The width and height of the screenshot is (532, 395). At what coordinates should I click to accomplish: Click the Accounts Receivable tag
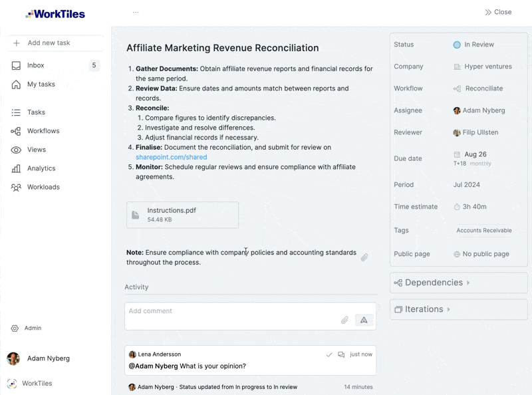[x=483, y=230]
